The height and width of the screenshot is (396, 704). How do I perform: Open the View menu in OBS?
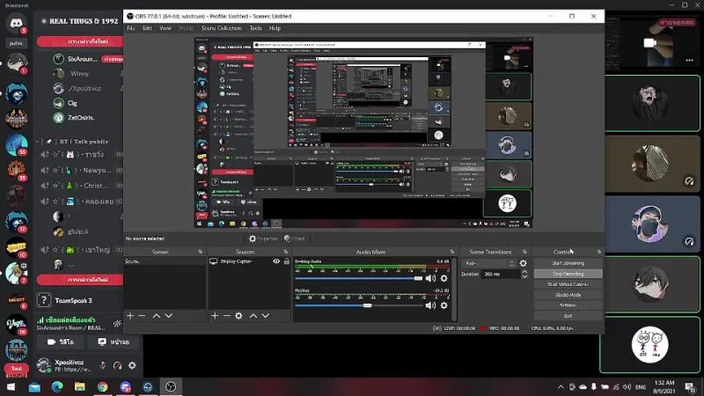pyautogui.click(x=165, y=28)
